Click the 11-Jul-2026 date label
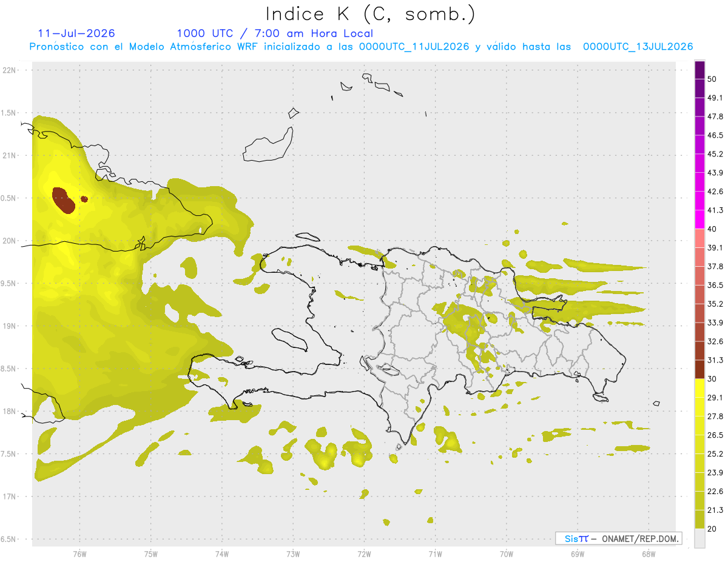 point(76,33)
